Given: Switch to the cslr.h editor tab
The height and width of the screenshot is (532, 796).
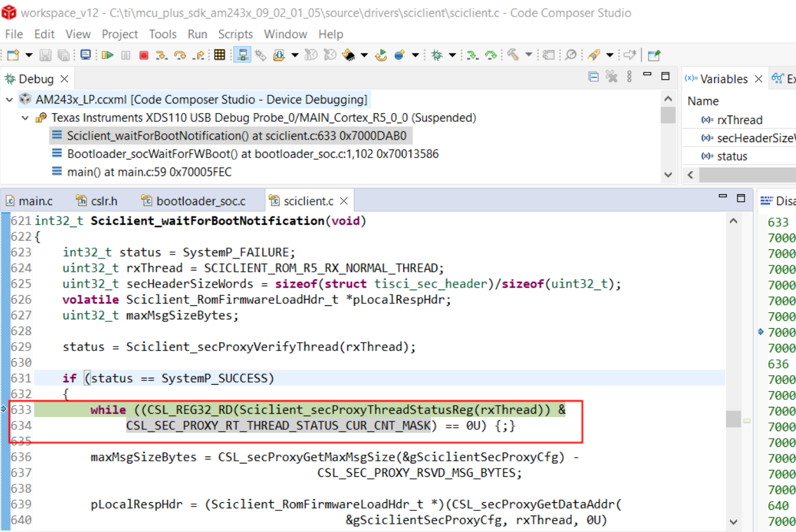Looking at the screenshot, I should tap(97, 201).
